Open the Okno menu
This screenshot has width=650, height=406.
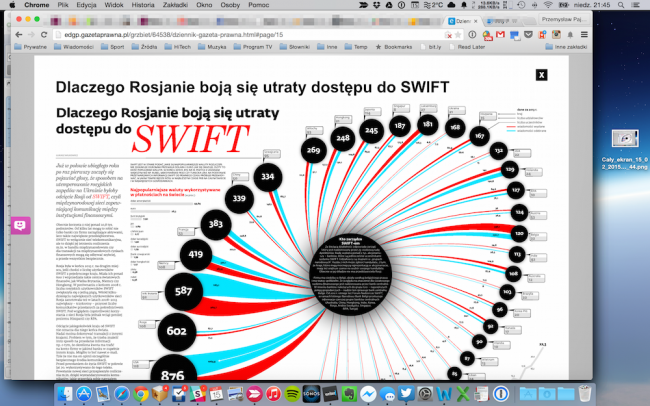click(204, 5)
